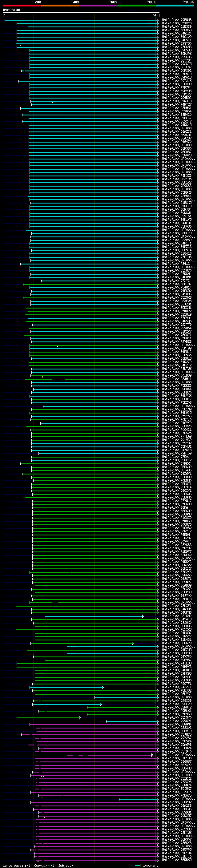
Task: Select label UniRef100_Q16FL0
Action: (177, 206)
